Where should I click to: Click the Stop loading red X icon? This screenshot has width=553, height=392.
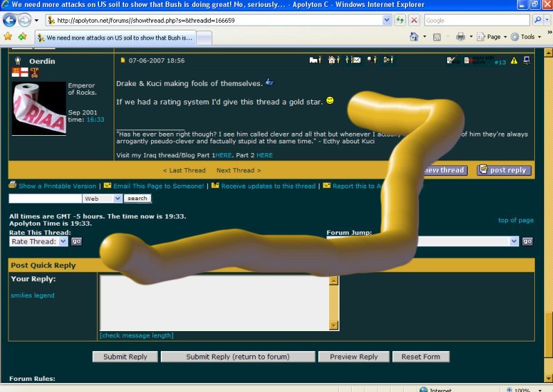coord(414,20)
